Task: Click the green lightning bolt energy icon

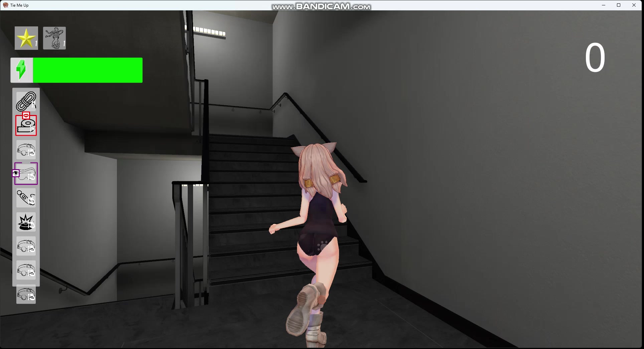Action: click(x=22, y=70)
